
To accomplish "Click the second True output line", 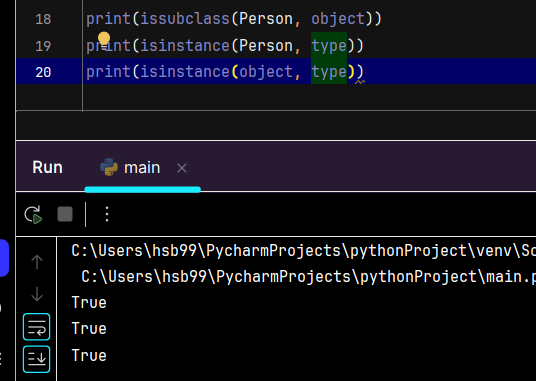I will pyautogui.click(x=89, y=328).
